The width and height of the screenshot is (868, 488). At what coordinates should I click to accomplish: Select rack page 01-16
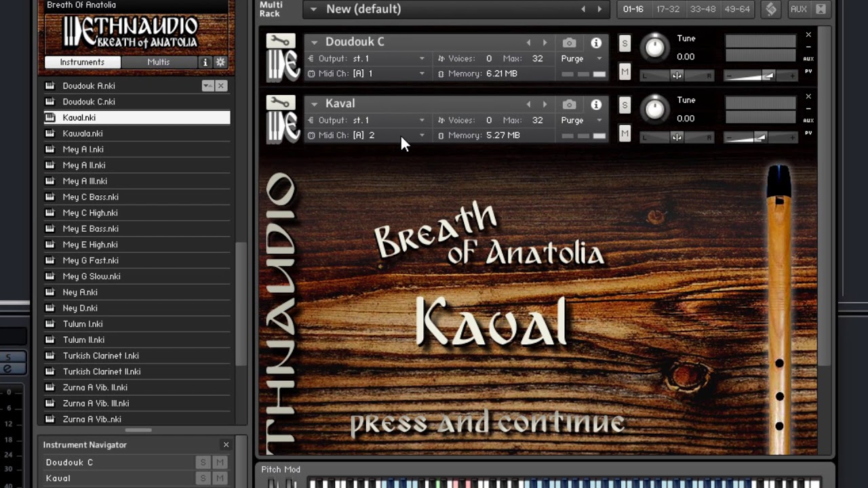[633, 9]
